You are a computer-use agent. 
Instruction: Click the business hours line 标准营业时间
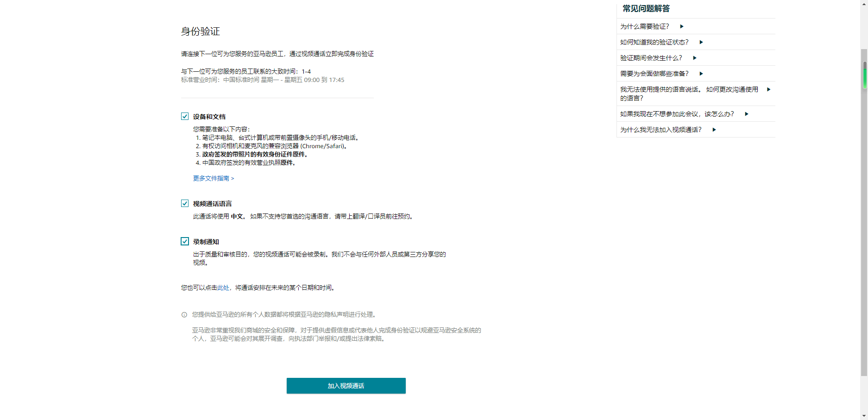(263, 80)
